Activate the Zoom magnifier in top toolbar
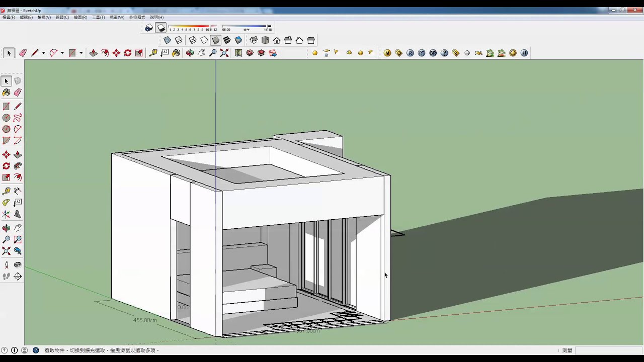The height and width of the screenshot is (362, 644). (213, 53)
